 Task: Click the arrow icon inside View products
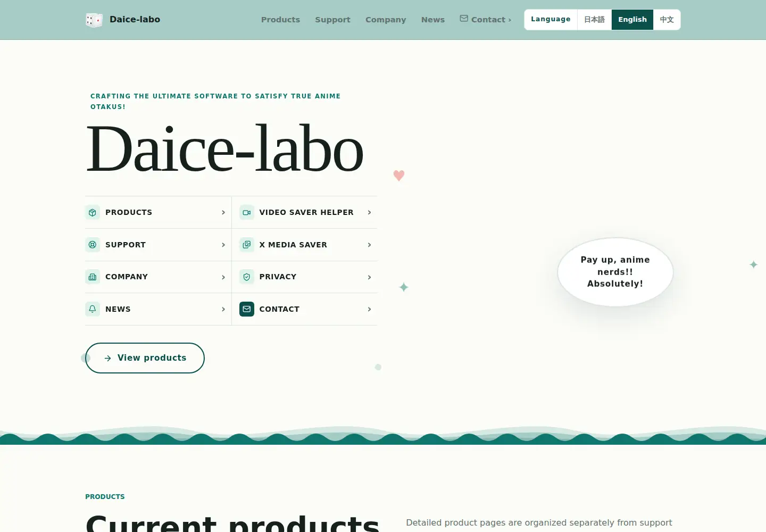pyautogui.click(x=108, y=358)
